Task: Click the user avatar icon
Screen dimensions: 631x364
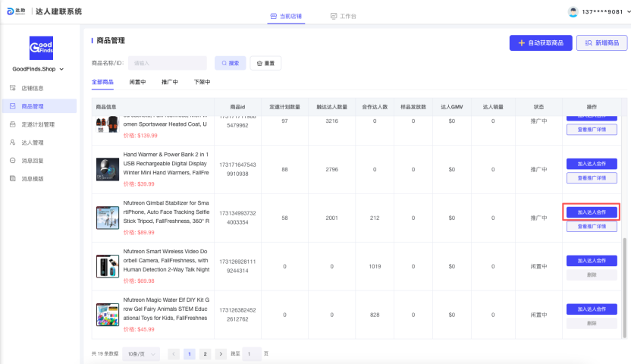Action: [x=573, y=11]
